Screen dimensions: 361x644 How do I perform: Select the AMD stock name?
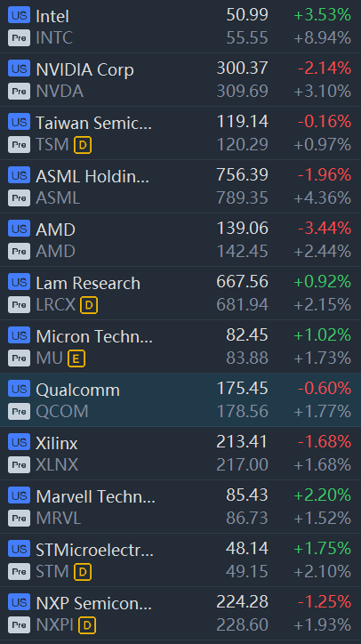pyautogui.click(x=55, y=229)
